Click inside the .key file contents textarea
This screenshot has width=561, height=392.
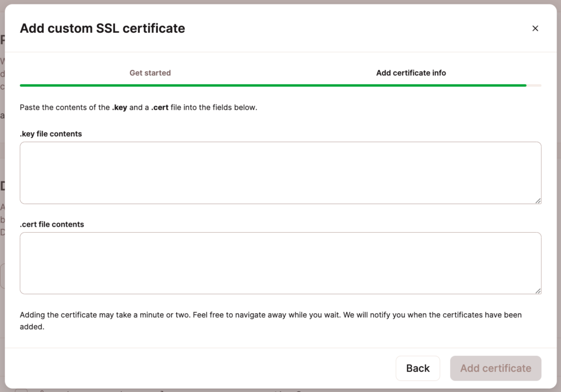[280, 172]
